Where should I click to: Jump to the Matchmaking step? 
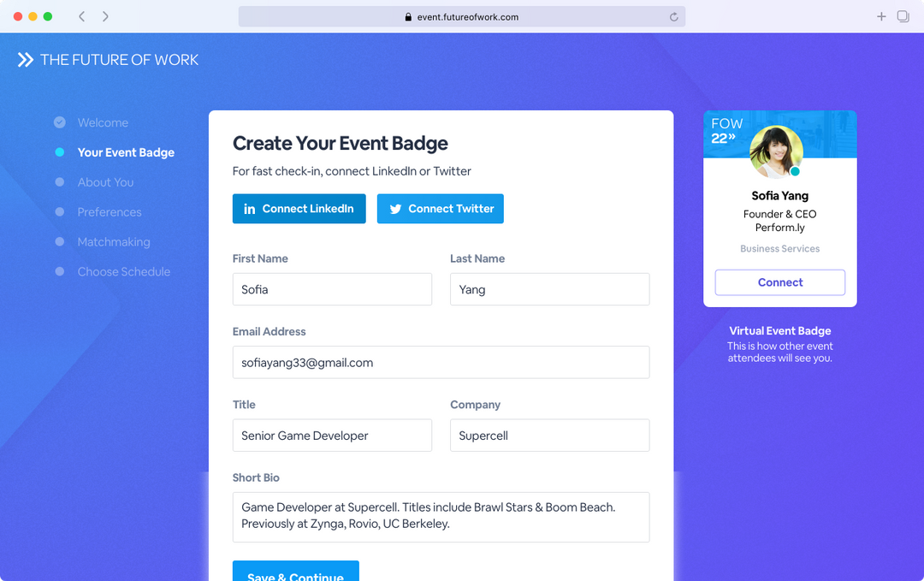(114, 242)
